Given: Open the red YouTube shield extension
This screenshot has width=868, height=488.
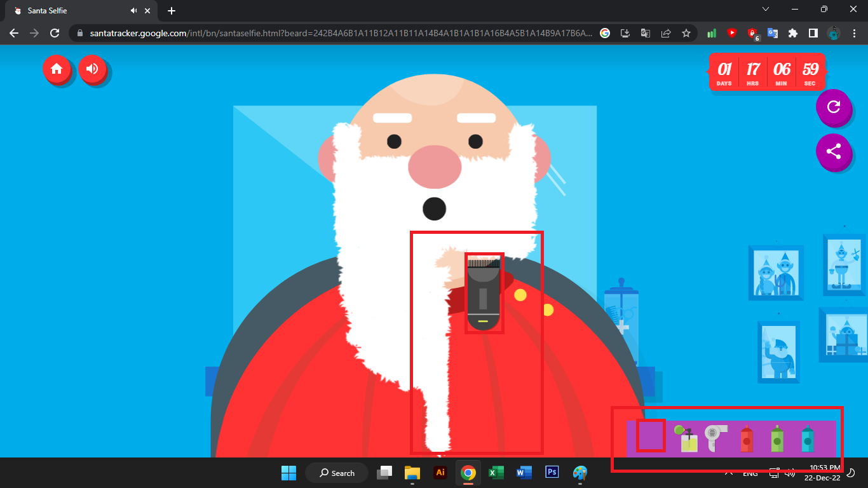Looking at the screenshot, I should click(732, 33).
